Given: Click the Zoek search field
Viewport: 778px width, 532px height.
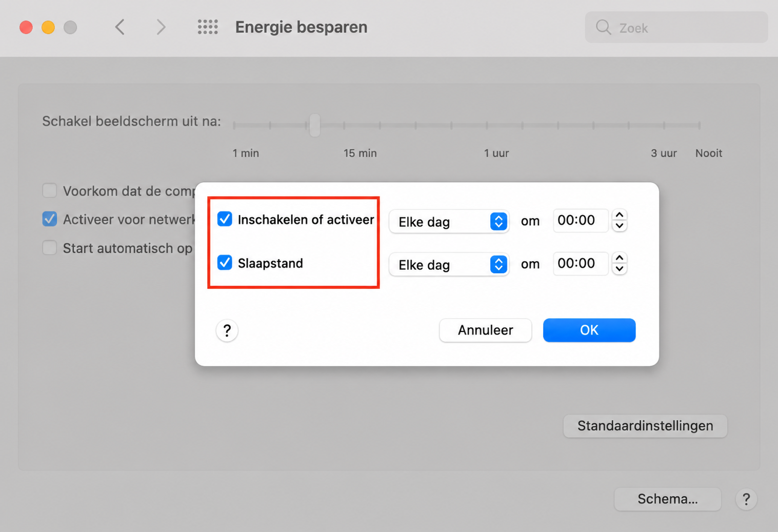Looking at the screenshot, I should click(676, 28).
